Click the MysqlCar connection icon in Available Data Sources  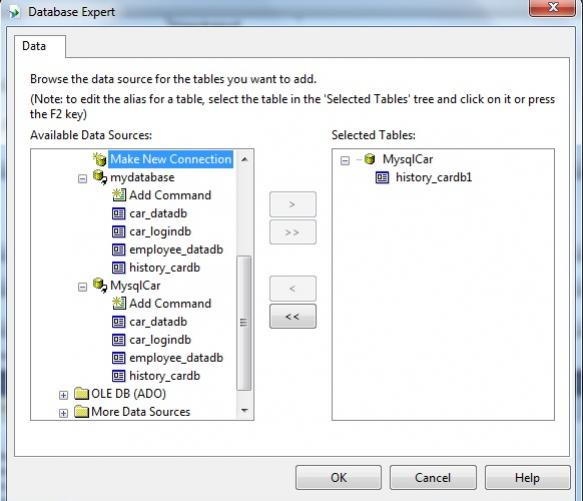[x=100, y=285]
